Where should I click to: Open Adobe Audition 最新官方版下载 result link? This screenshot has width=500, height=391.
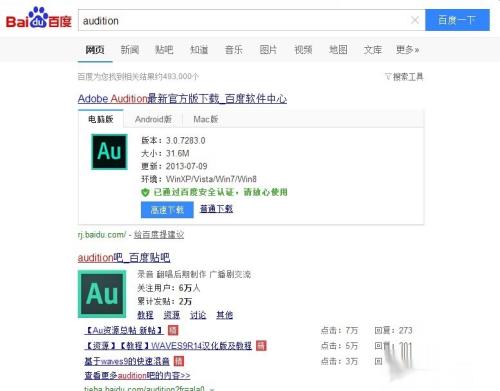[182, 99]
